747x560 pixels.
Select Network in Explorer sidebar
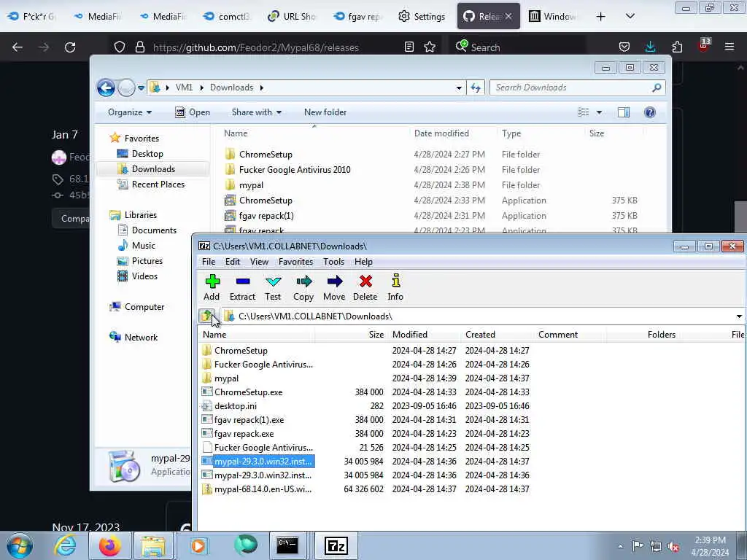pyautogui.click(x=141, y=337)
